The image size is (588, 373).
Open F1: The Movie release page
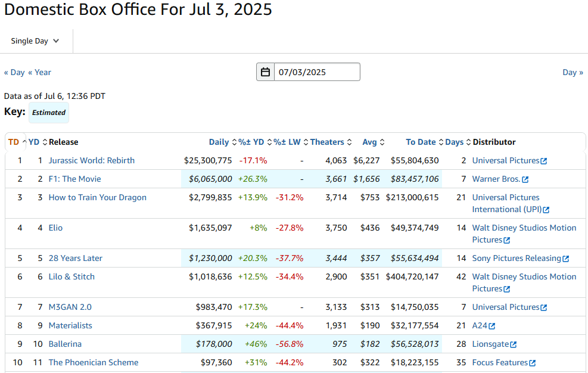click(74, 179)
